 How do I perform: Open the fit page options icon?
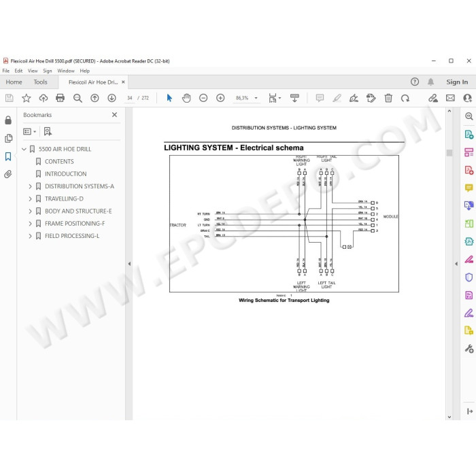pyautogui.click(x=275, y=98)
